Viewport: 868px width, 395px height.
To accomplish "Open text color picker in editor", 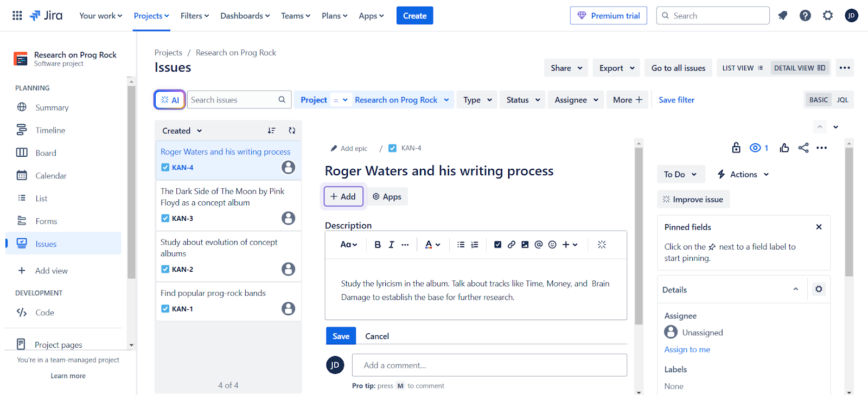I will [x=432, y=245].
